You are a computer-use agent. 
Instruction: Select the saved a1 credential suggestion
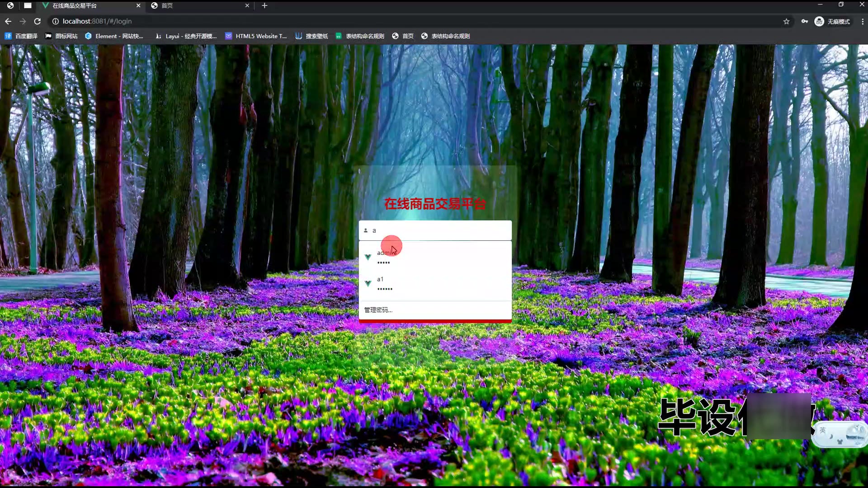coord(435,284)
